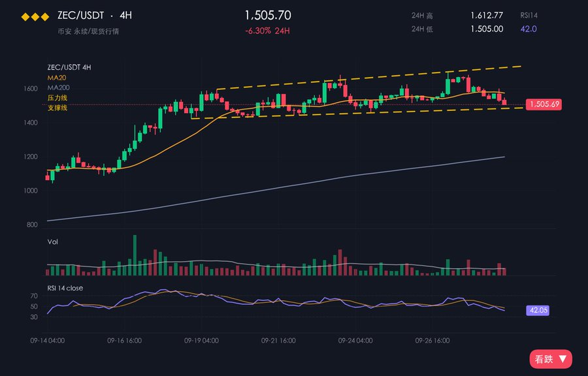Image resolution: width=588 pixels, height=376 pixels.
Task: Click the 压力线 resistance legend entry
Action: 57,98
